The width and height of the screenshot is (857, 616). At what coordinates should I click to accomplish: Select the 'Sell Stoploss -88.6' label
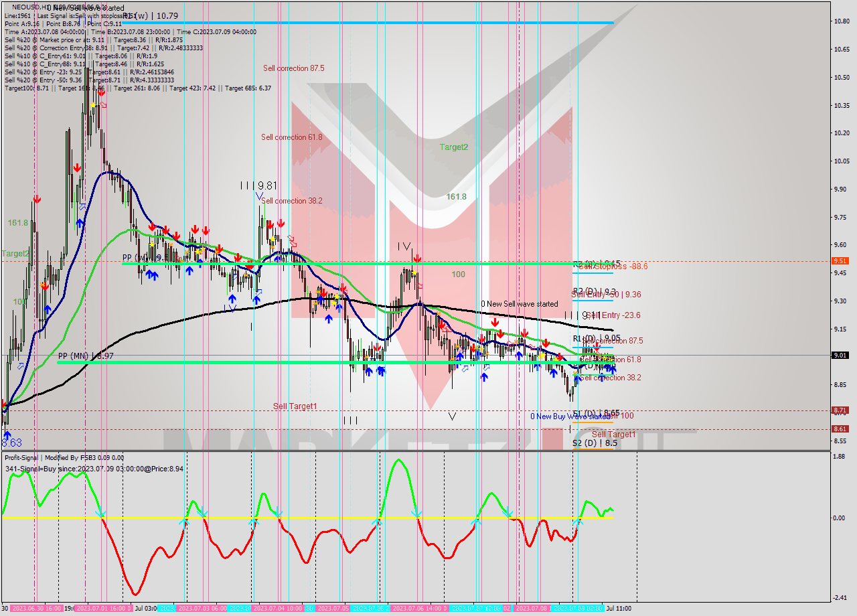point(613,266)
